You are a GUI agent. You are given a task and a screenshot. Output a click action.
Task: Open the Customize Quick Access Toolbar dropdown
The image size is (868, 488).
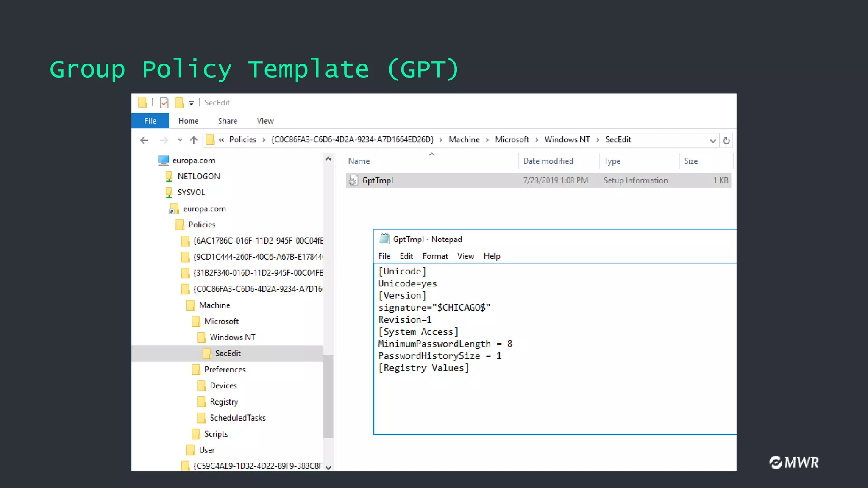point(192,103)
